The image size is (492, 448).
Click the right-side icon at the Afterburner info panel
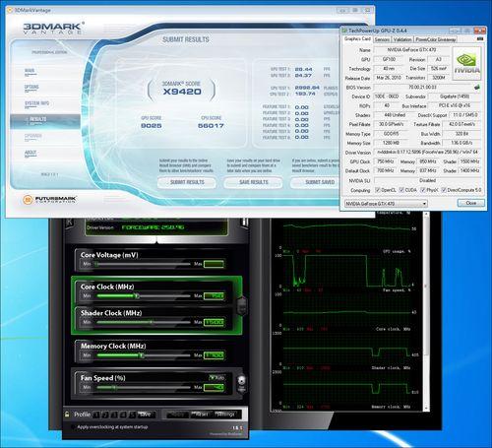245,223
